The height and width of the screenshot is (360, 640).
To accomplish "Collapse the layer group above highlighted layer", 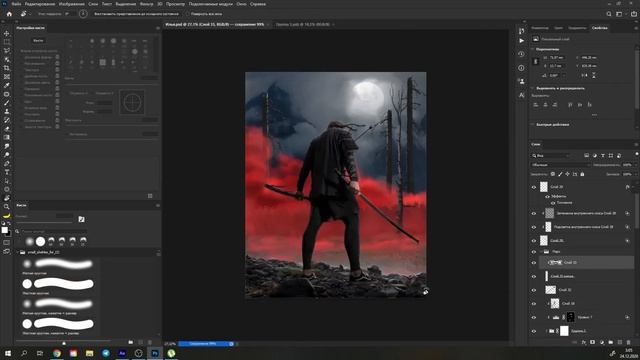I will click(542, 252).
